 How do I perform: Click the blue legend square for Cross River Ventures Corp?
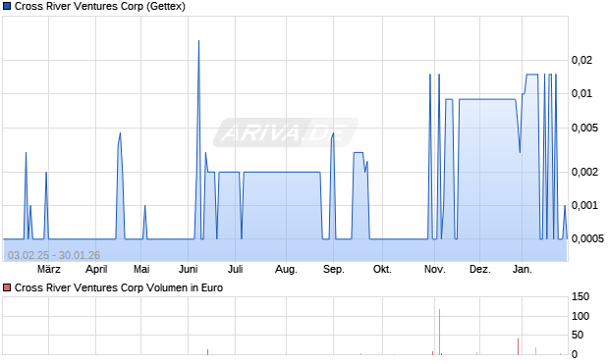(7, 6)
